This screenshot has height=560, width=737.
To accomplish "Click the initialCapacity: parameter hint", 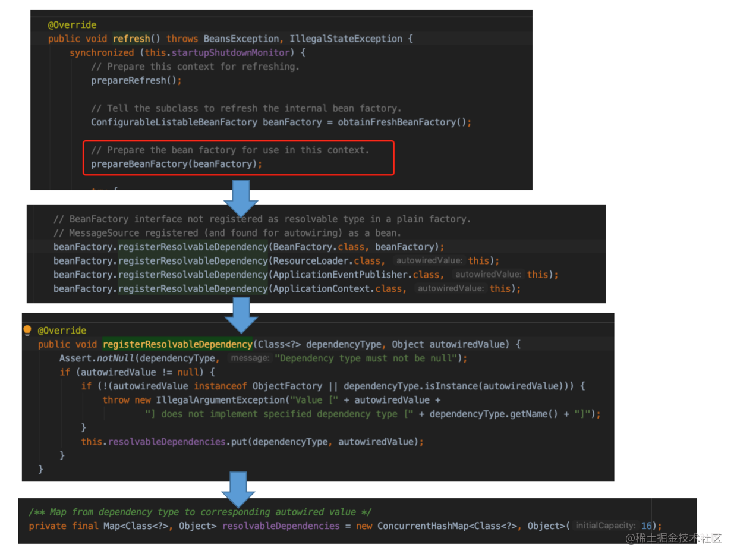I will [x=604, y=526].
